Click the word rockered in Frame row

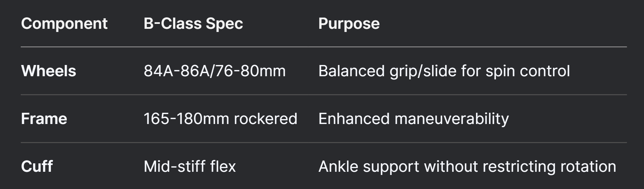(x=265, y=119)
